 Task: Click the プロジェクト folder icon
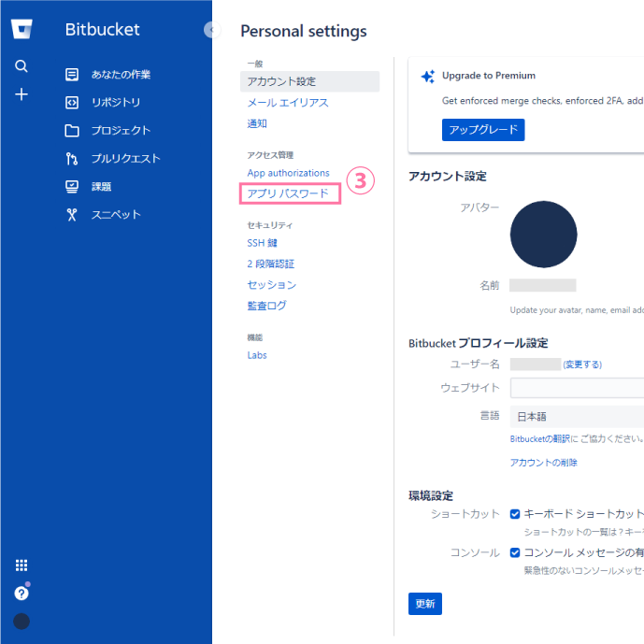[x=72, y=131]
